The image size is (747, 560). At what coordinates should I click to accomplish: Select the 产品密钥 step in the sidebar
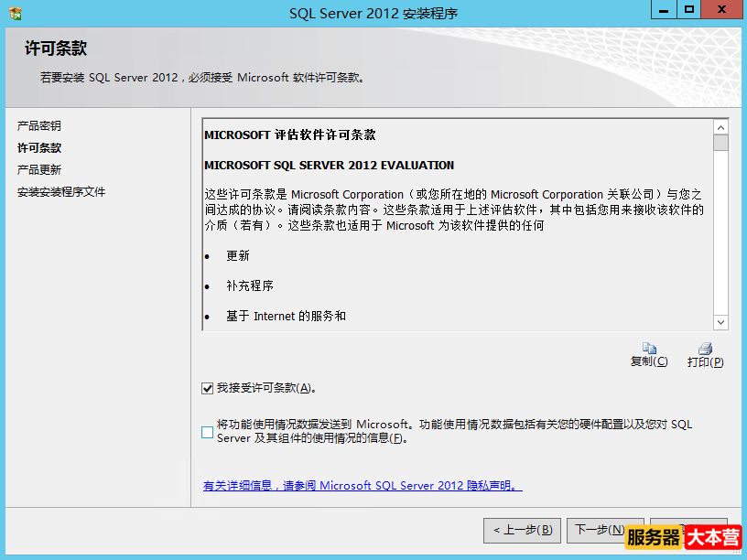[39, 125]
